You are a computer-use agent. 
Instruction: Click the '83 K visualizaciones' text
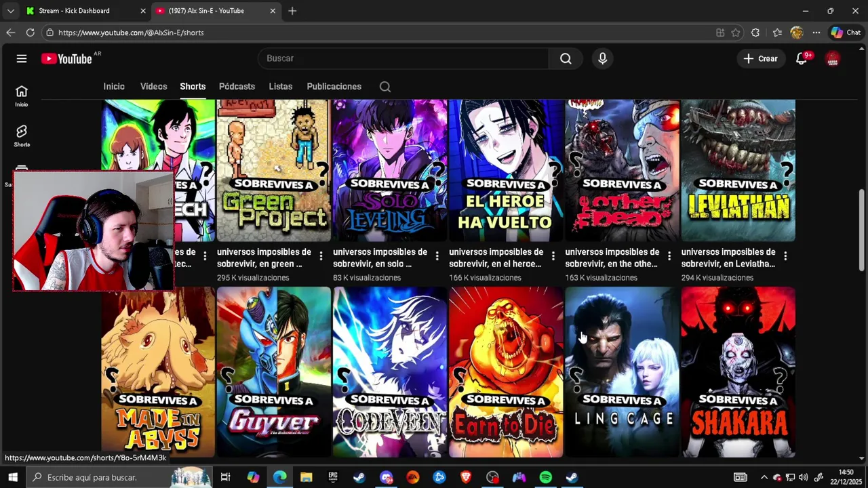tap(367, 278)
